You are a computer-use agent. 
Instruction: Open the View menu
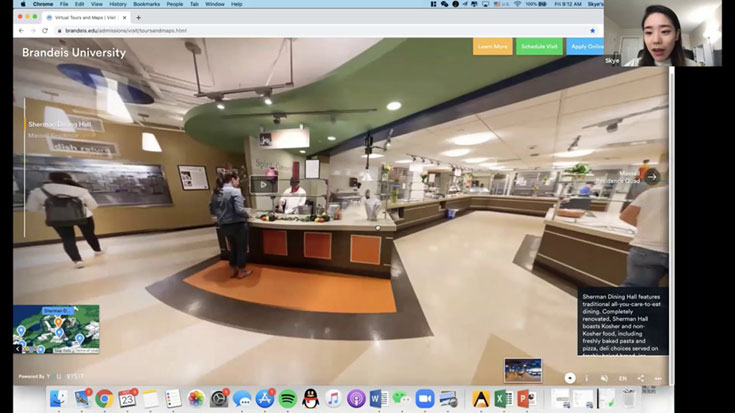[x=97, y=4]
